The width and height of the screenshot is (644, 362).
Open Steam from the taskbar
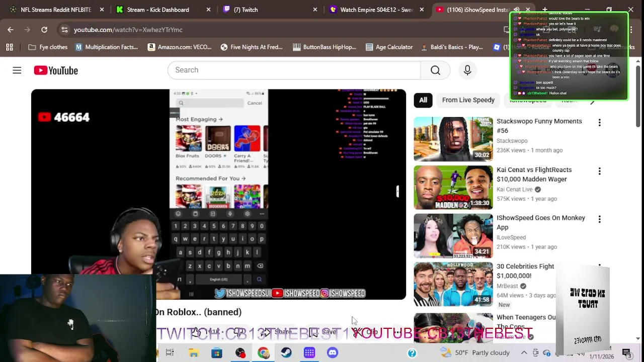click(x=286, y=353)
